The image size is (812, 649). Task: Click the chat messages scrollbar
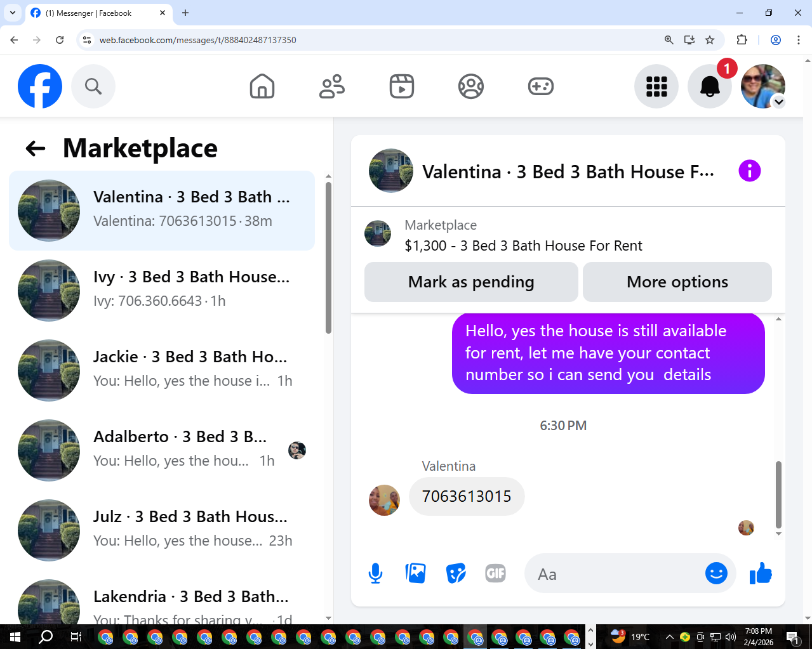coord(778,495)
